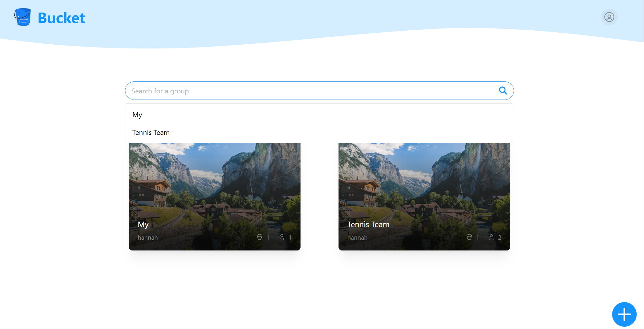Click owner hannah on Tennis Team card
This screenshot has height=329, width=644.
tap(357, 237)
